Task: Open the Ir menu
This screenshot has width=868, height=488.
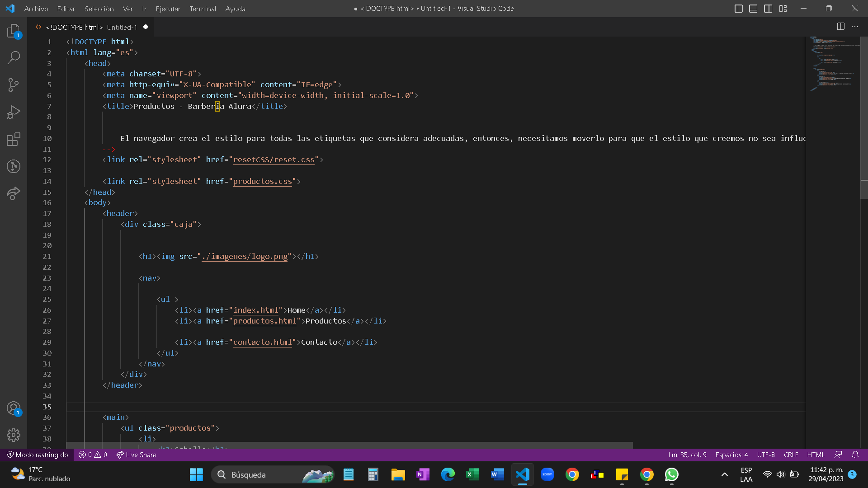Action: click(144, 9)
